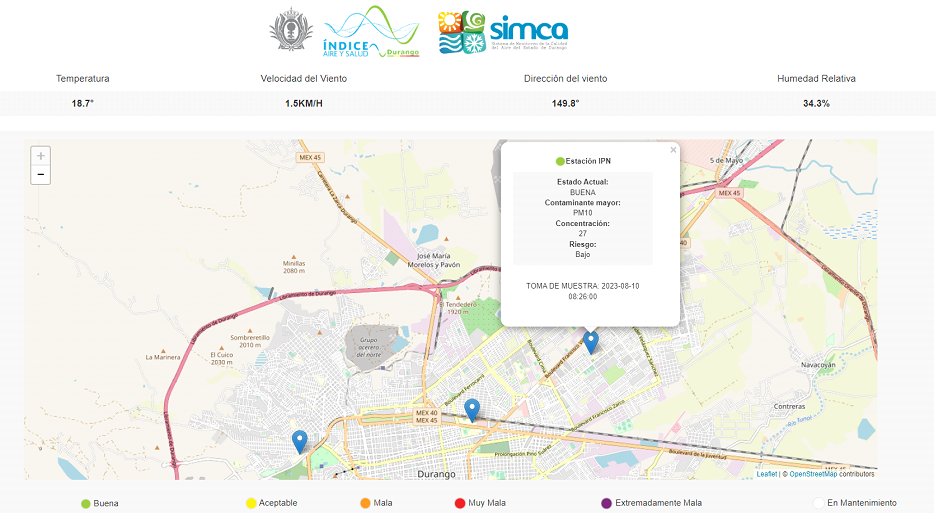Screen dimensions: 937x528
Task: Click the orange Mala legend dot
Action: click(x=365, y=503)
